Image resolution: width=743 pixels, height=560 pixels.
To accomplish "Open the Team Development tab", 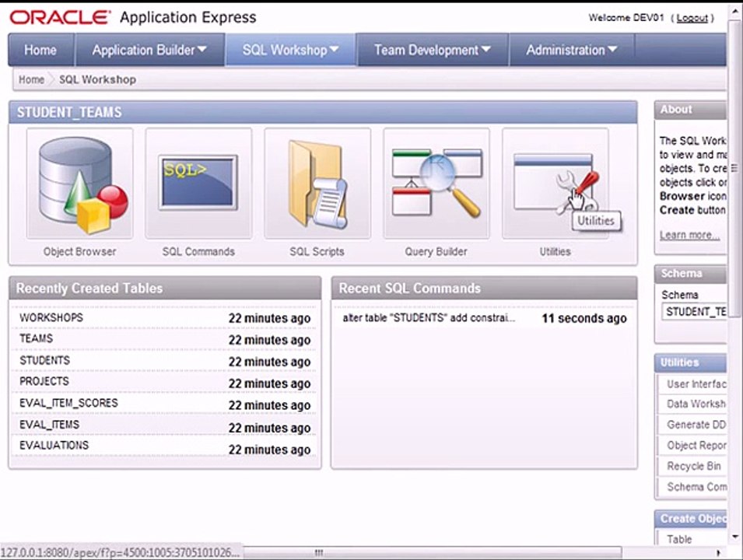I will pos(432,50).
